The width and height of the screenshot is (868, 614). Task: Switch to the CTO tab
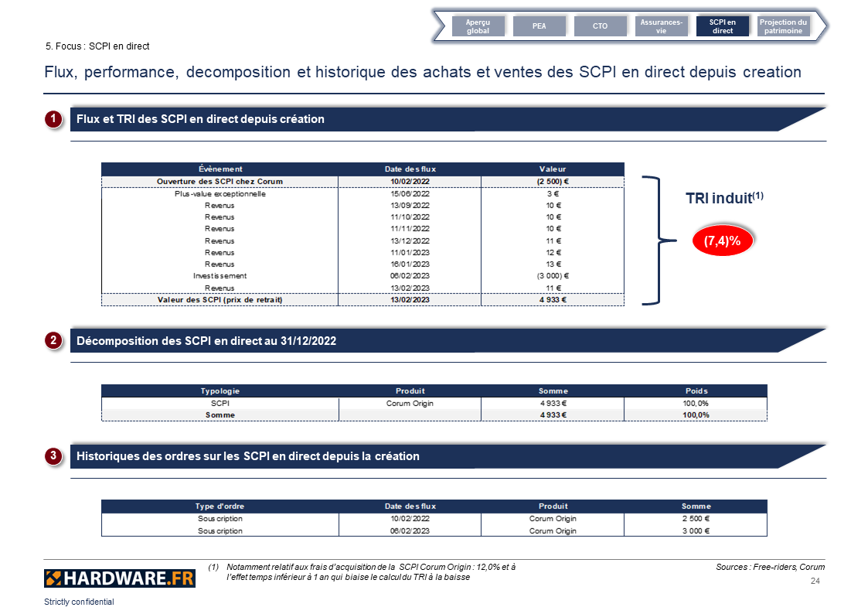(x=600, y=26)
